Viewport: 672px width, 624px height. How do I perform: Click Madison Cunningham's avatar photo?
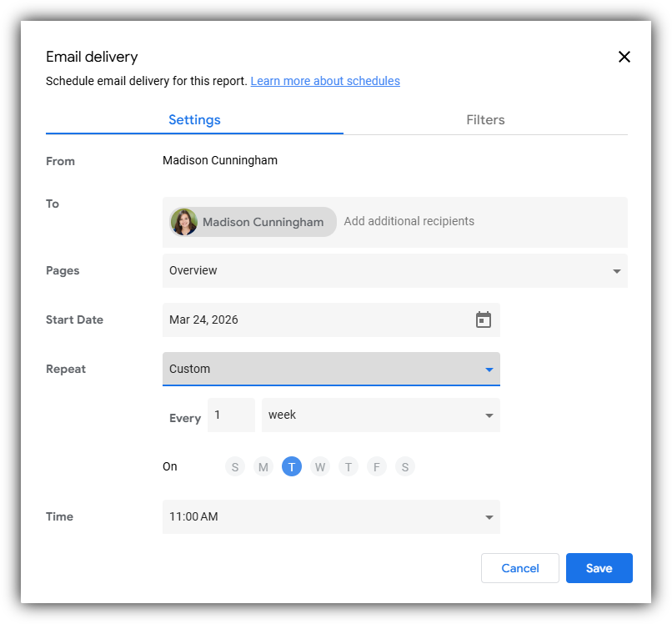[x=184, y=222]
